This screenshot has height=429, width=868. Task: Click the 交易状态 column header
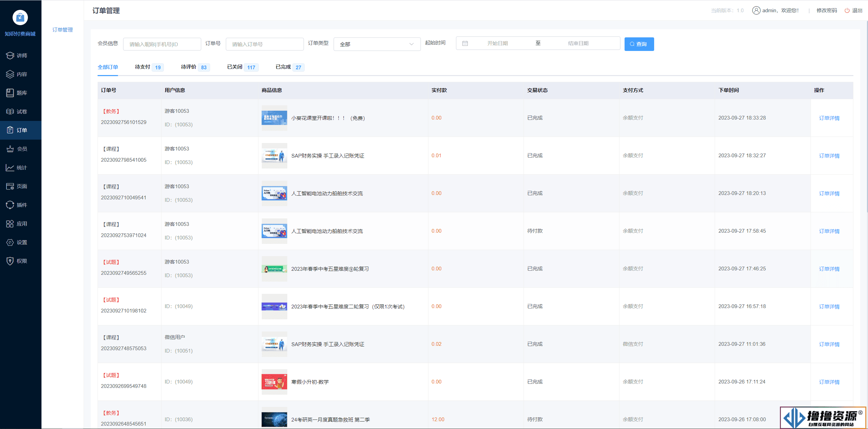(537, 90)
